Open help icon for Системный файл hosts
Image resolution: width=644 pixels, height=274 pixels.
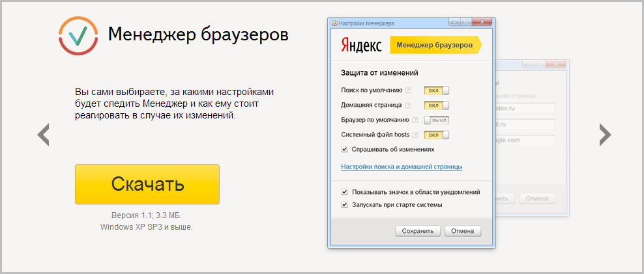(x=415, y=135)
